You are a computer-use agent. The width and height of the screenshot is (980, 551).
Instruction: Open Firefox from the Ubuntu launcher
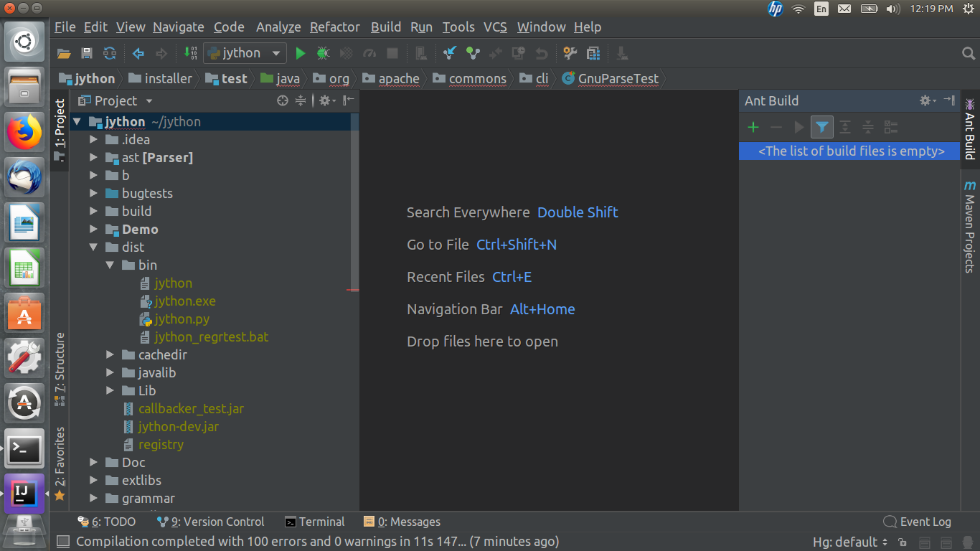(25, 132)
